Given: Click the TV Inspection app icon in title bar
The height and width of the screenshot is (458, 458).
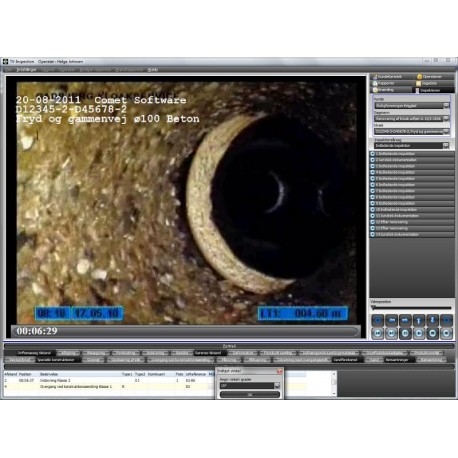Looking at the screenshot, I should pos(5,62).
